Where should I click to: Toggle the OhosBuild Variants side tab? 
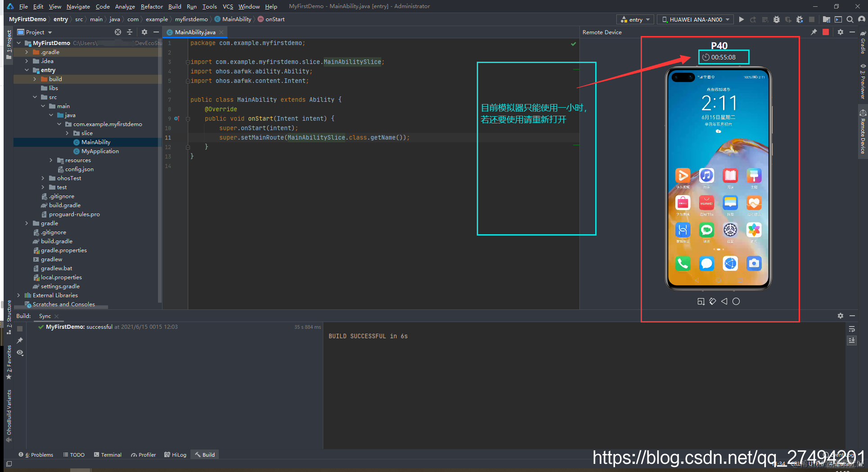pos(9,416)
